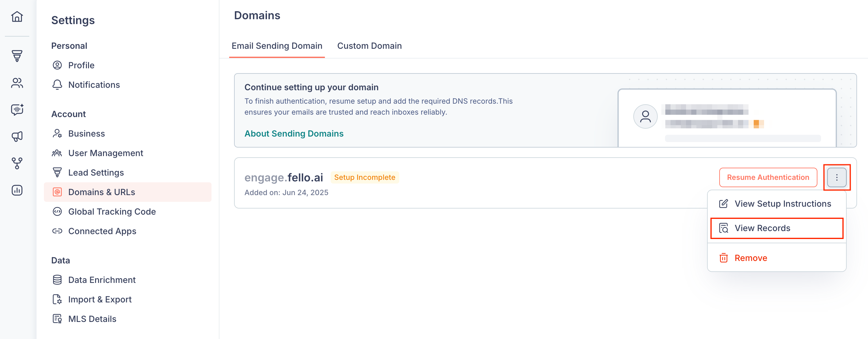Open the funnel Leads icon in sidebar
The height and width of the screenshot is (339, 868).
pyautogui.click(x=17, y=56)
